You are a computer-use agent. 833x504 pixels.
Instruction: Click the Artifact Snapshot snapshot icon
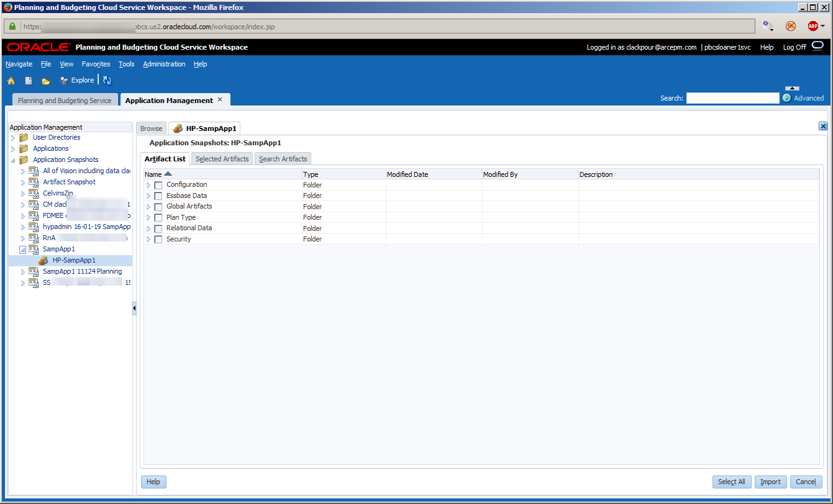tap(34, 182)
